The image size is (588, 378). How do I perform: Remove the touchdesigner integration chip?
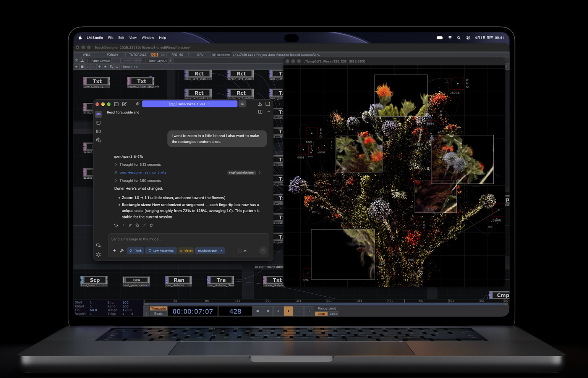pos(222,251)
